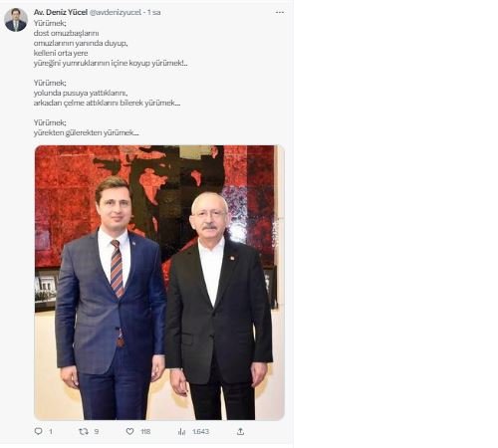Screen dimensions: 498x448
Task: Click the line 'yolunda pusuya yattıklarını,'
Action: (81, 93)
